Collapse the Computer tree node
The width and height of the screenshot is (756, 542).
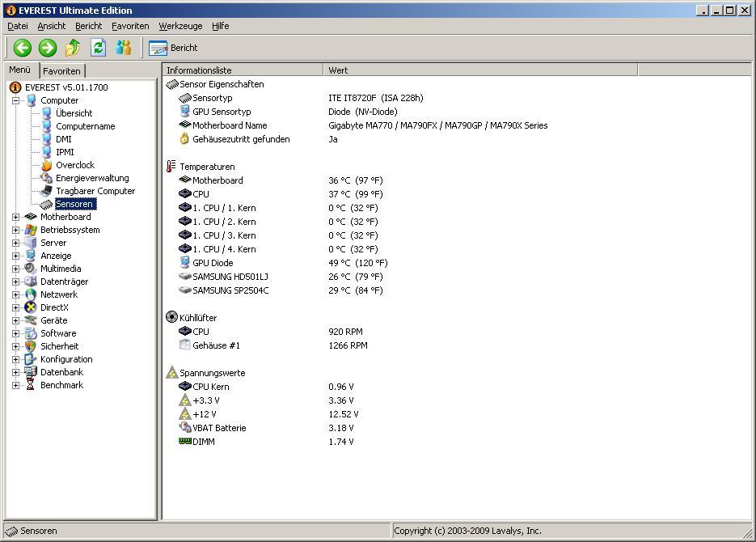16,101
